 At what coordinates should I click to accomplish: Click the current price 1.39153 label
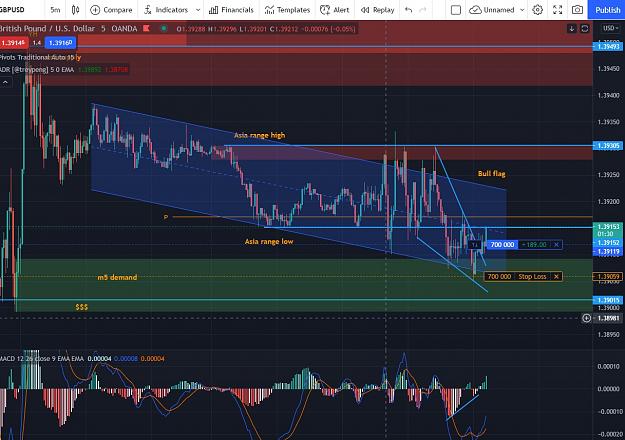pyautogui.click(x=608, y=227)
